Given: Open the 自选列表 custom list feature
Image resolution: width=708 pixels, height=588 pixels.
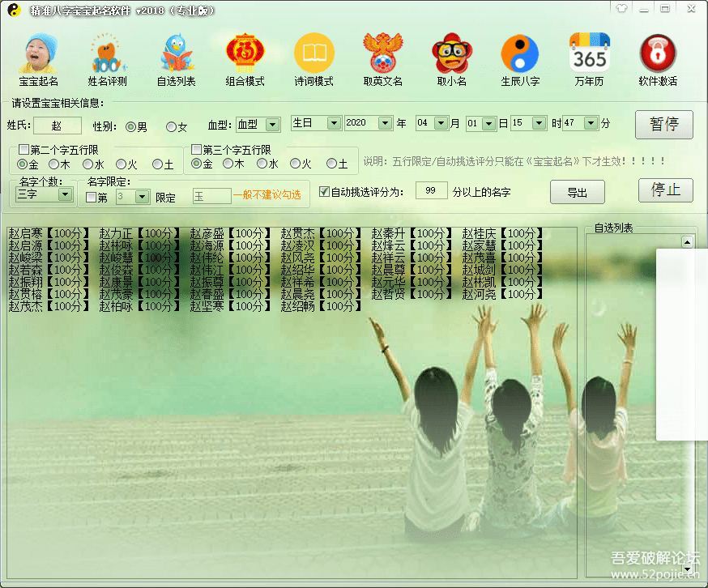Looking at the screenshot, I should pos(176,57).
